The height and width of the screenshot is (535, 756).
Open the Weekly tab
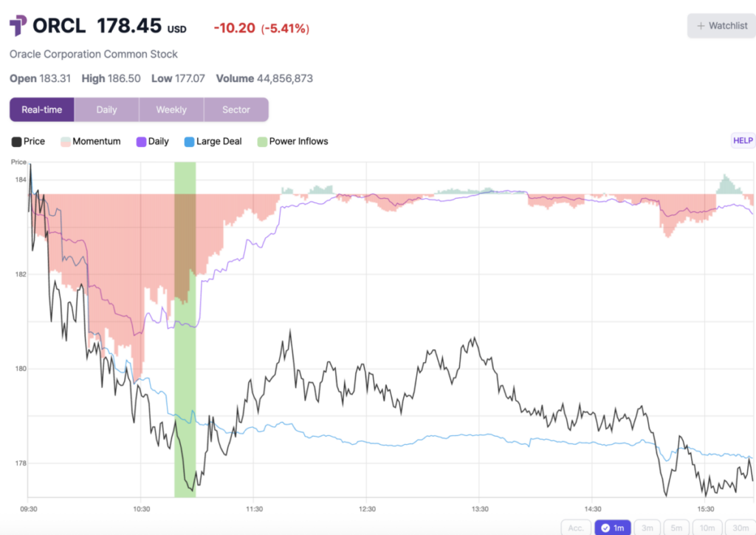(171, 109)
